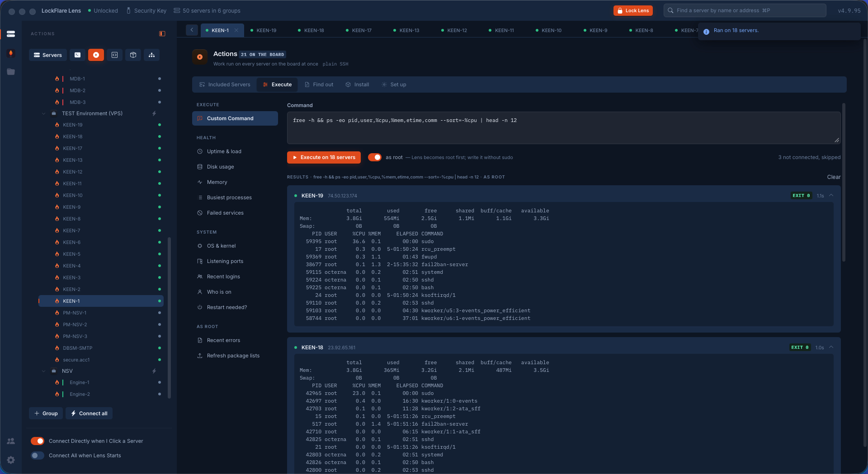Collapse the KEEN-18 result panel
868x474 pixels.
pos(831,347)
